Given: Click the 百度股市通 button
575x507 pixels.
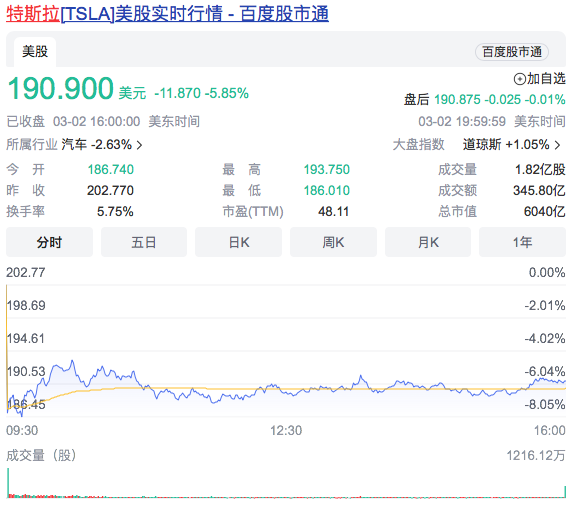Looking at the screenshot, I should click(x=512, y=52).
